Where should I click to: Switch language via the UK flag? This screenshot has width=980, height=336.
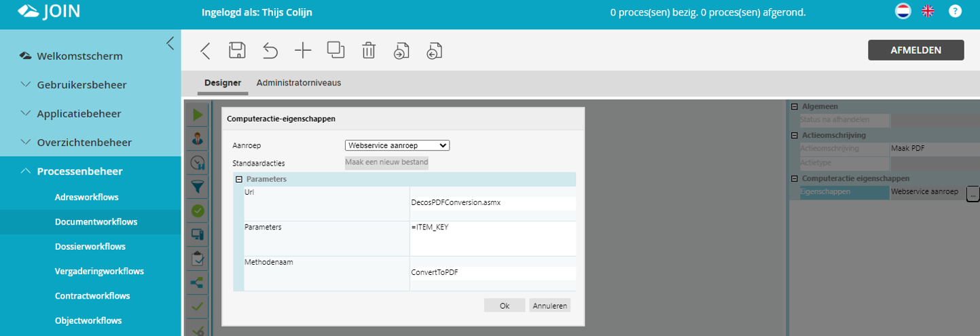927,12
